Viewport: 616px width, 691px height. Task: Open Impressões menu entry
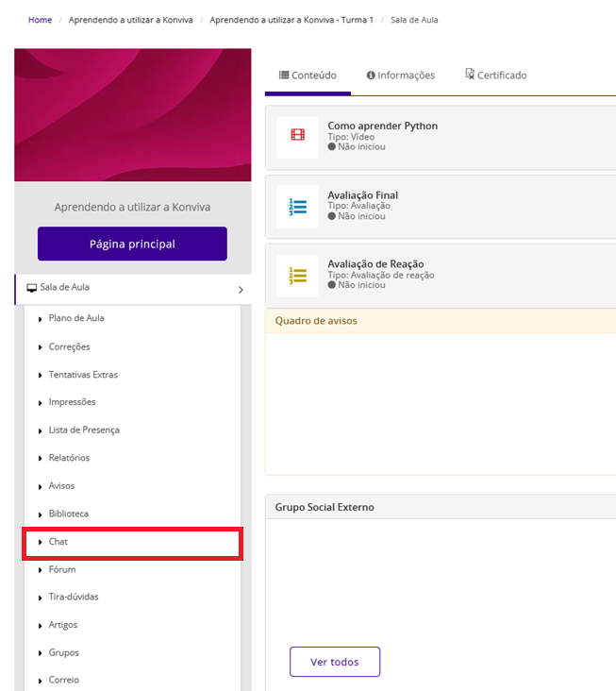[72, 402]
